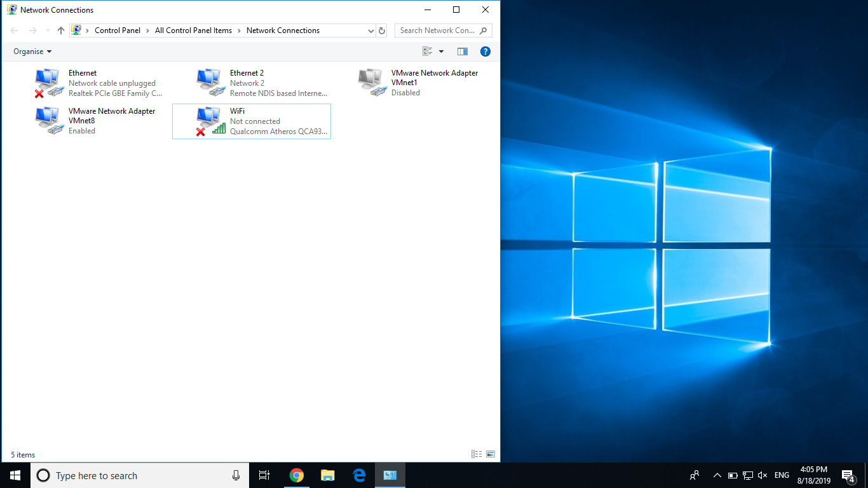
Task: Click the muted volume icon in tray
Action: pos(763,475)
